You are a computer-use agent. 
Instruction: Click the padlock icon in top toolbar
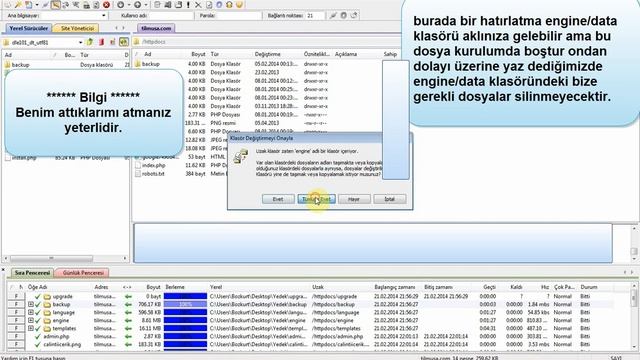(87, 5)
